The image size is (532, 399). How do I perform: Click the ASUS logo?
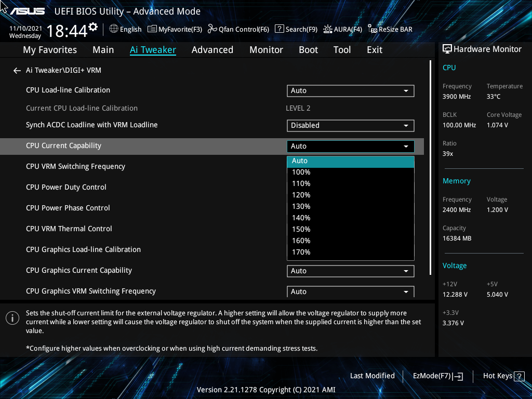27,11
